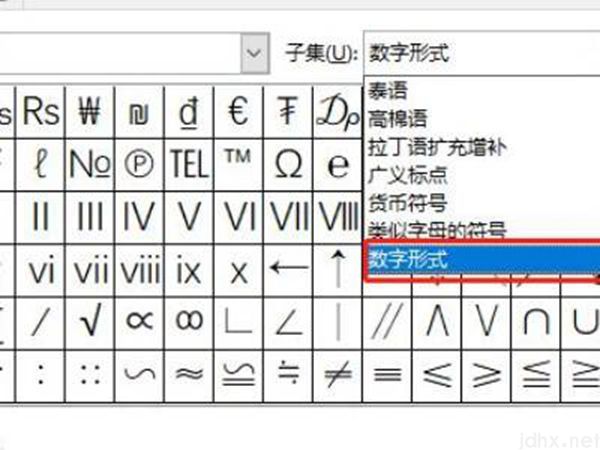Screen dimensions: 600x450
Task: Select small Roman numeral vi
Action: click(x=41, y=271)
